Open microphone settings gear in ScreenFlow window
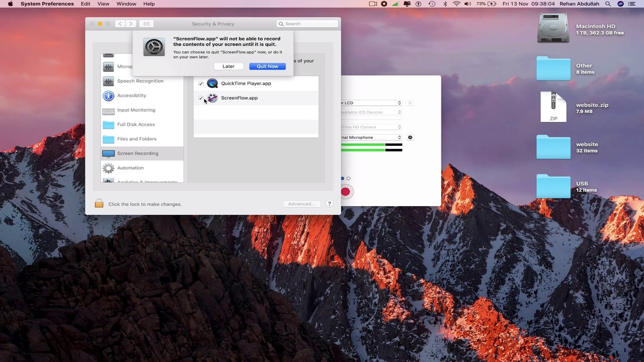 point(410,137)
